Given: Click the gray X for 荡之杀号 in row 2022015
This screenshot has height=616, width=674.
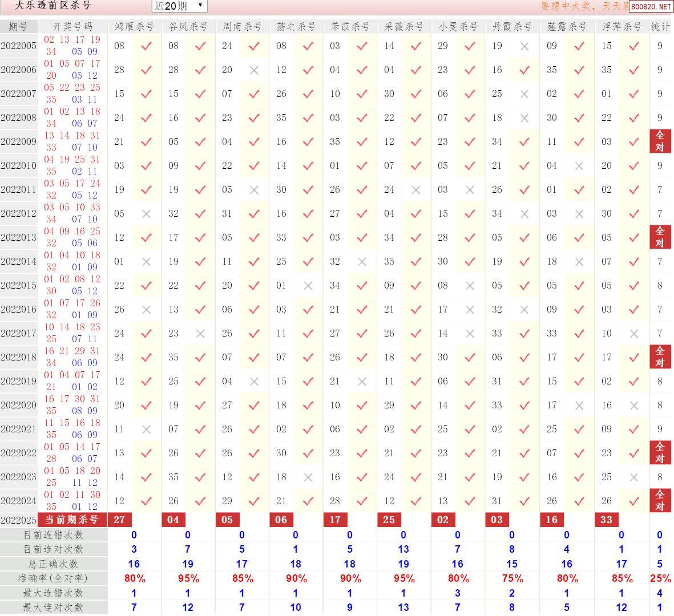Looking at the screenshot, I should [x=308, y=286].
